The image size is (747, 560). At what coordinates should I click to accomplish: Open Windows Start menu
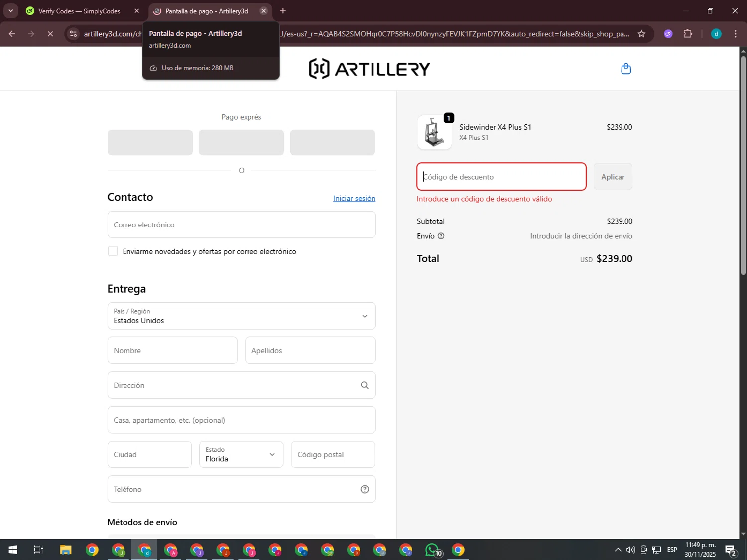[x=13, y=550]
